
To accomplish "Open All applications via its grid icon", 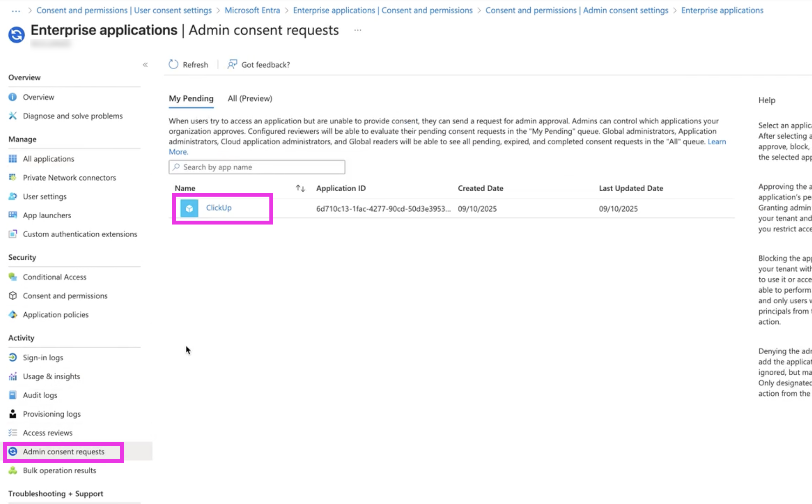I will pyautogui.click(x=13, y=158).
